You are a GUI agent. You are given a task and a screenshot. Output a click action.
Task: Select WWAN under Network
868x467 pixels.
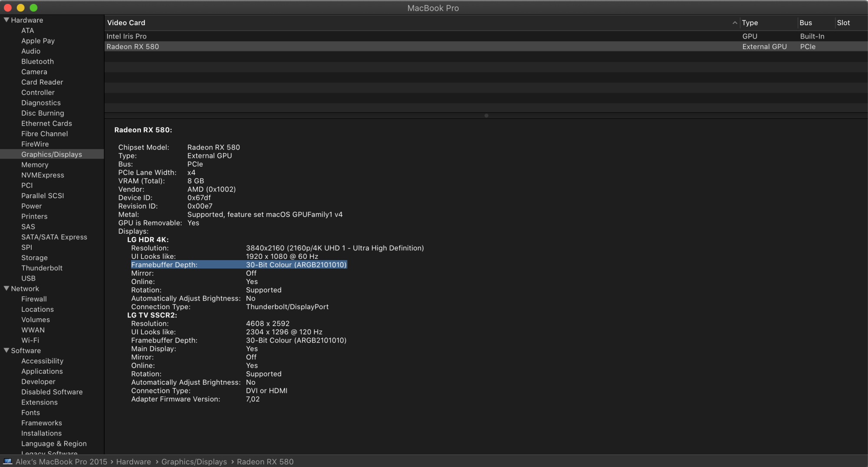tap(33, 330)
